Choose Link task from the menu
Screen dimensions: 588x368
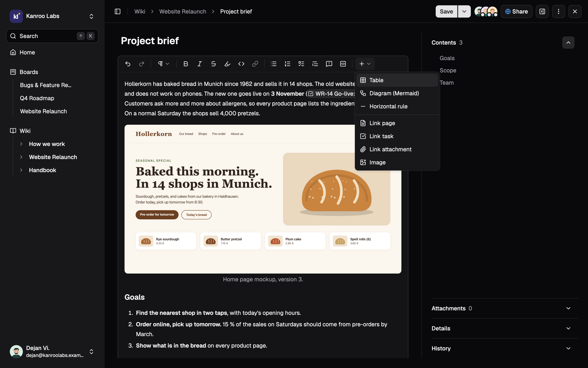coord(397,136)
